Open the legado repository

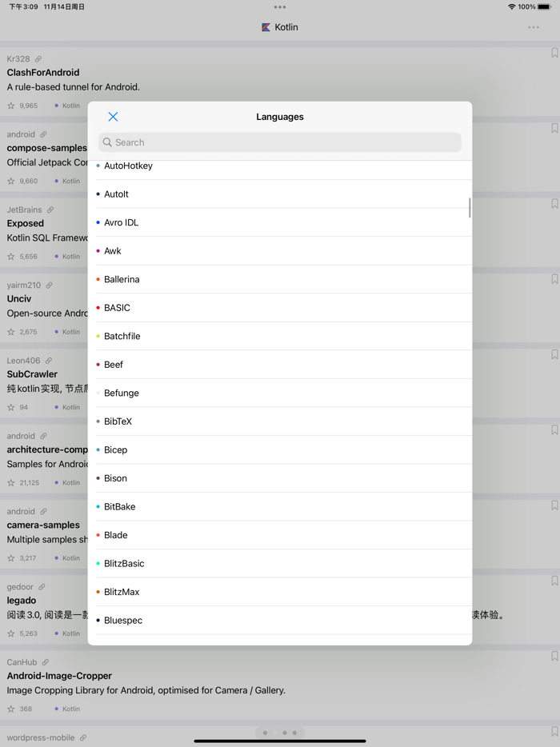[x=22, y=601]
